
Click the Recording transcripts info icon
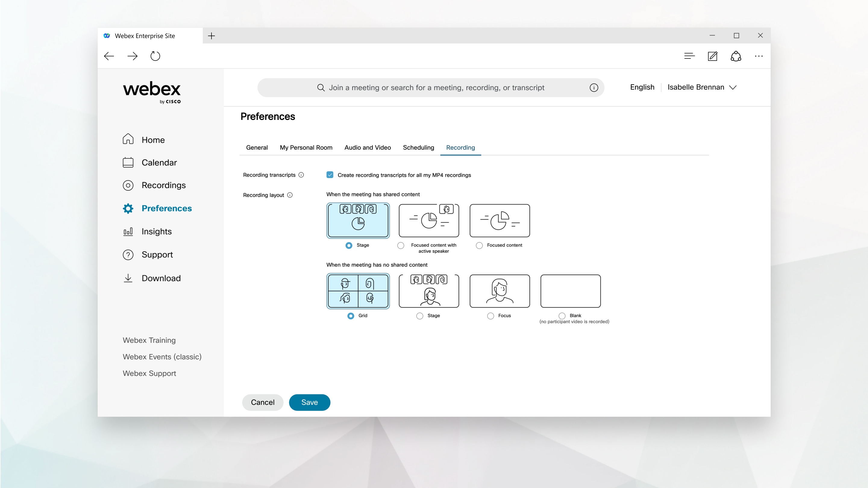[301, 175]
